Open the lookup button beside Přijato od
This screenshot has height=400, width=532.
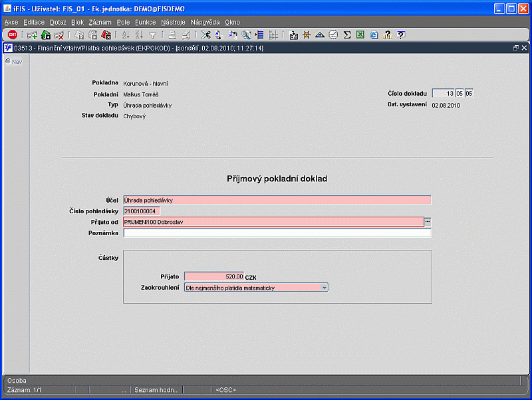(428, 222)
